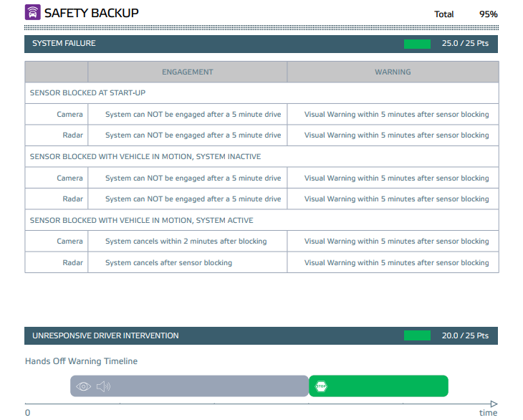Click "System cancels after sensor blocking" cell
The width and height of the screenshot is (523, 420).
(168, 262)
